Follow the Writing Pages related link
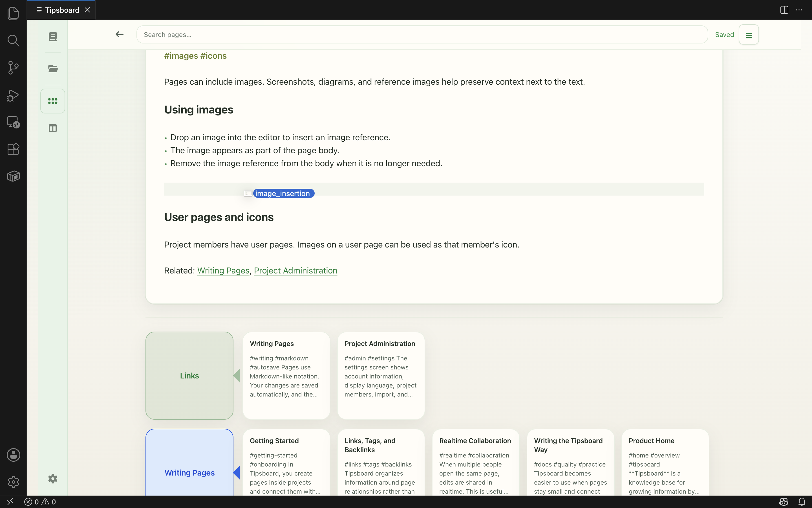This screenshot has height=508, width=812. click(223, 270)
